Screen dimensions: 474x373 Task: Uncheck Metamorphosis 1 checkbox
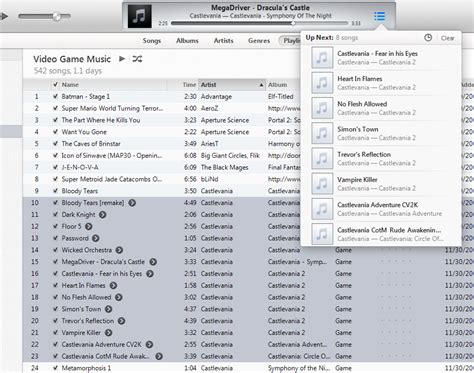tap(55, 368)
